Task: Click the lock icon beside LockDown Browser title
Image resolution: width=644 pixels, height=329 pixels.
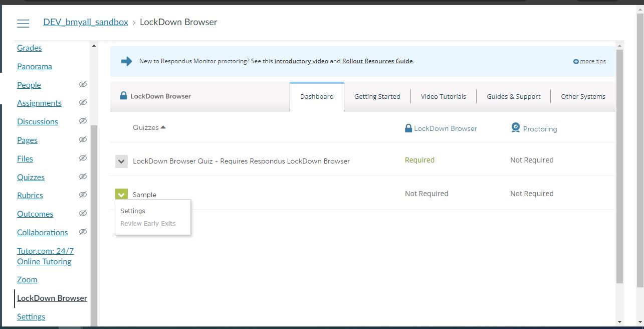Action: pos(123,95)
